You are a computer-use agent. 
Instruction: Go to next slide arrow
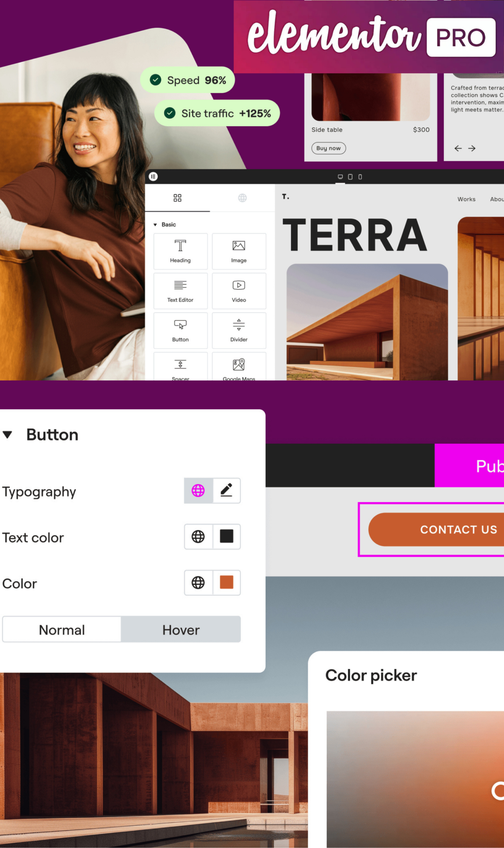tap(472, 148)
